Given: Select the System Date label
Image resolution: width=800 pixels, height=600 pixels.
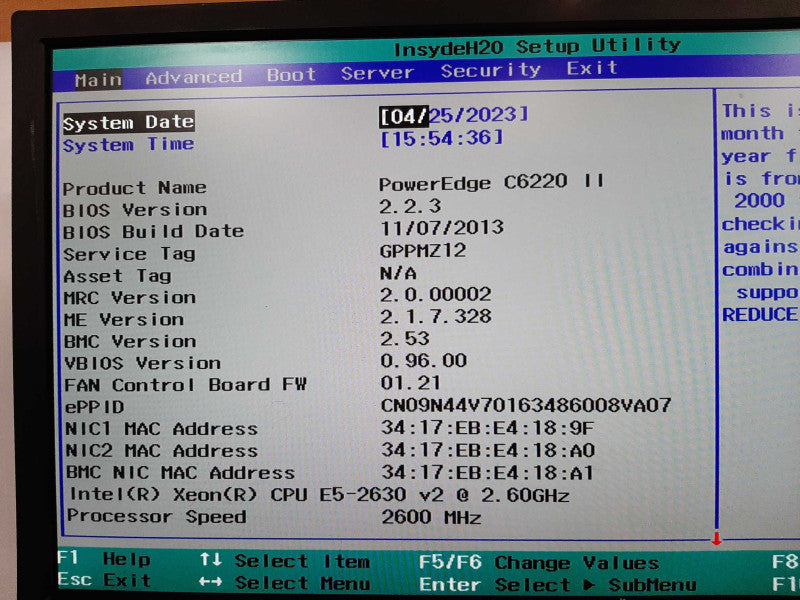Looking at the screenshot, I should tap(128, 122).
